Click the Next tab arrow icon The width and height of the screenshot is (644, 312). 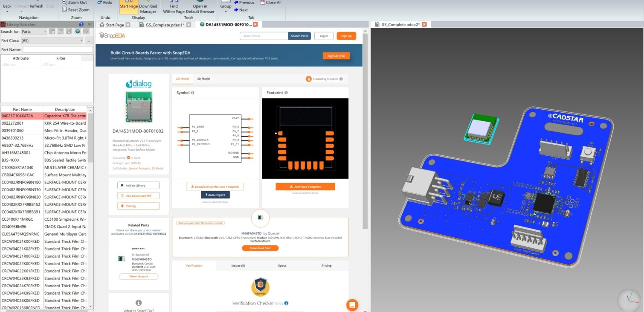point(236,10)
